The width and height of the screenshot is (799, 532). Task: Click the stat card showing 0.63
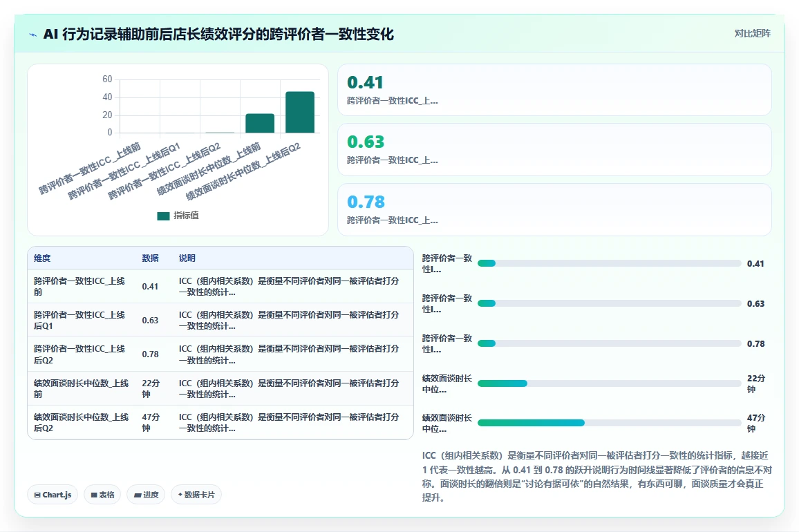pos(554,150)
